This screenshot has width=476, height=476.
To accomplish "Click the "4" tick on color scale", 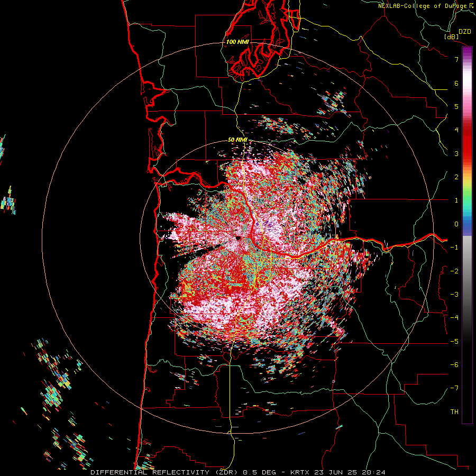I will pyautogui.click(x=456, y=130).
